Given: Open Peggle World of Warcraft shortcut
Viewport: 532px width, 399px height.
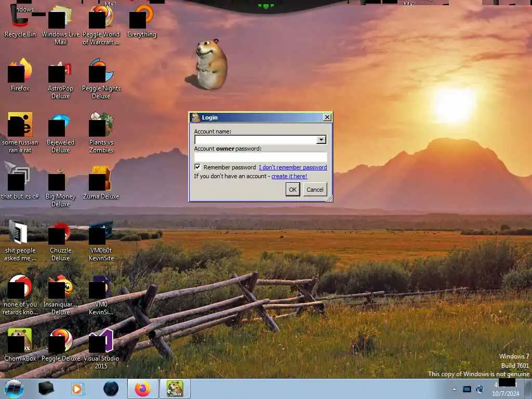Looking at the screenshot, I should pyautogui.click(x=101, y=24).
